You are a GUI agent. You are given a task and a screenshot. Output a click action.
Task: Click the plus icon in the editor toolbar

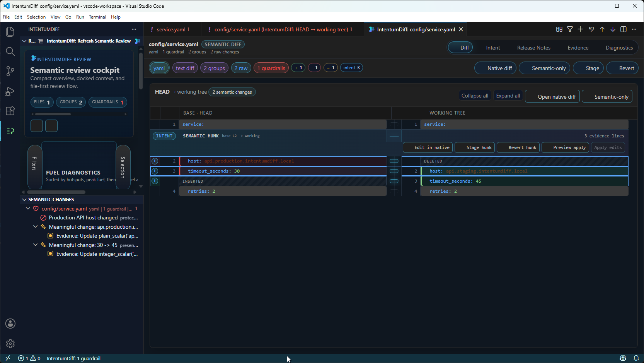(580, 29)
